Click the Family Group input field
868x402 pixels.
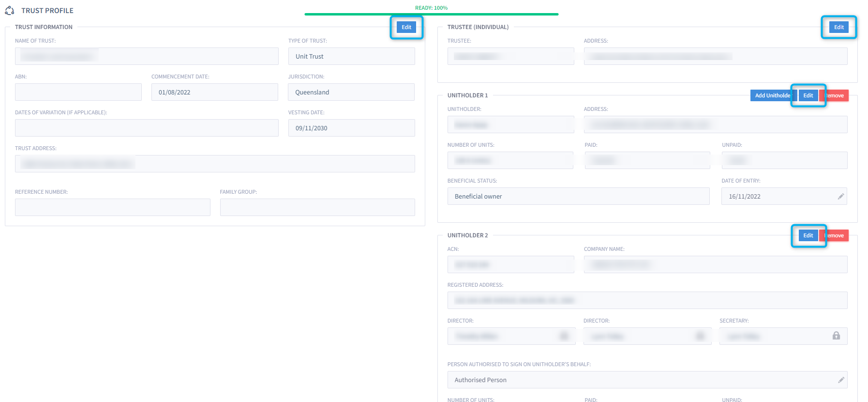317,207
